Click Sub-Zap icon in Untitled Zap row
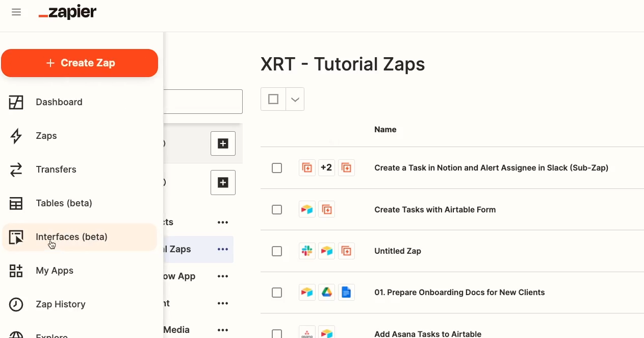 346,251
